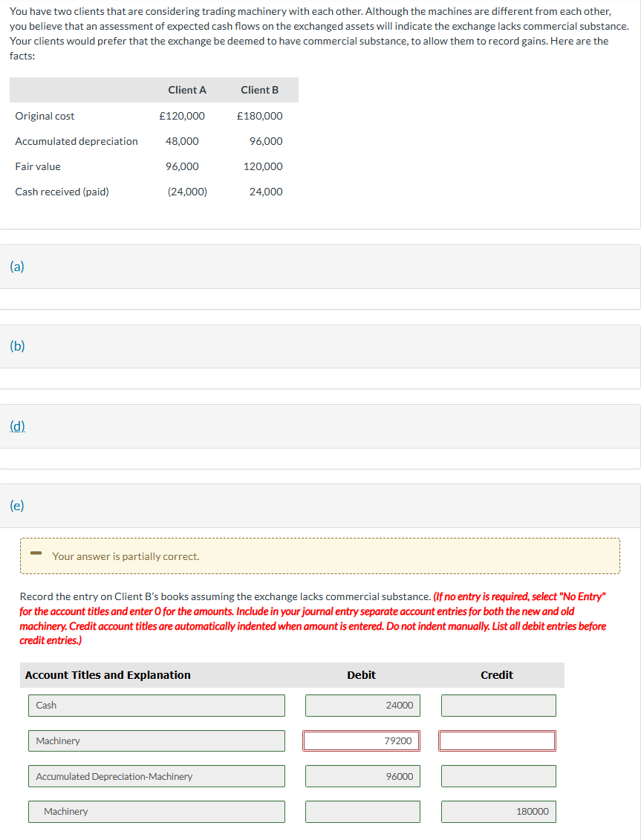Click the incorrect debit field showing 79200

pos(361,741)
